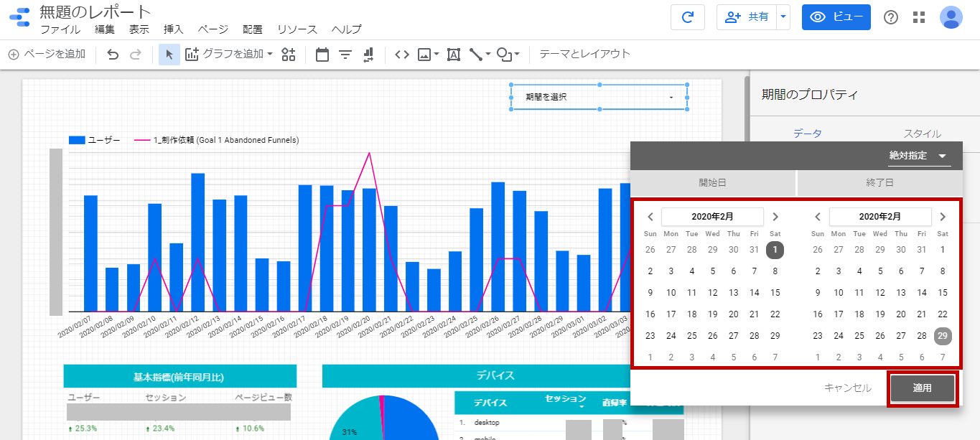Switch to the スタイル properties tab
This screenshot has height=440, width=980.
tap(922, 134)
